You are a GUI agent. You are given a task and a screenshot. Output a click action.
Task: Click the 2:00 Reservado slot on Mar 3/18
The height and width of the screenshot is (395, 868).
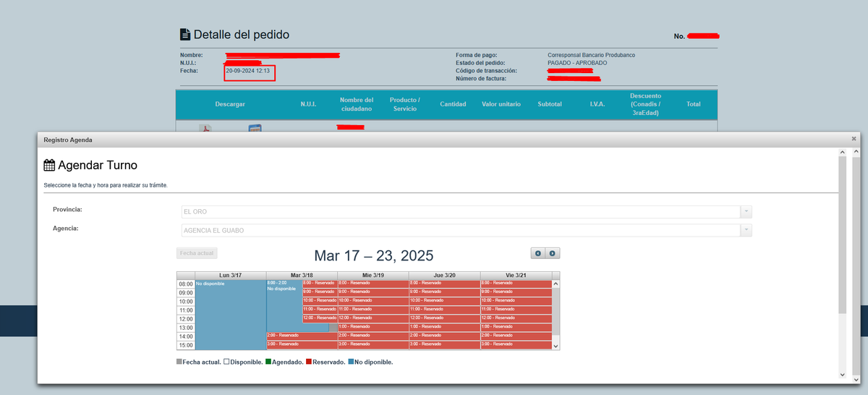tap(302, 336)
